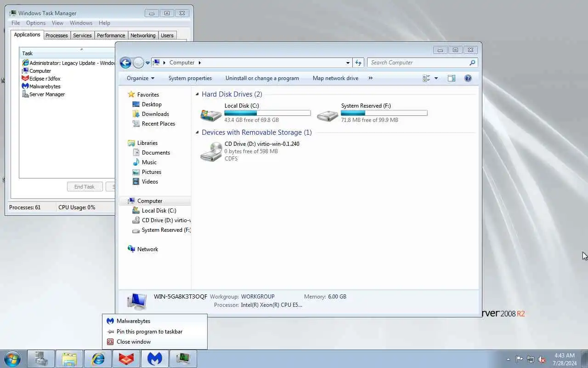588x368 pixels.
Task: Click System Reserved (F:) usage bar
Action: click(x=384, y=113)
